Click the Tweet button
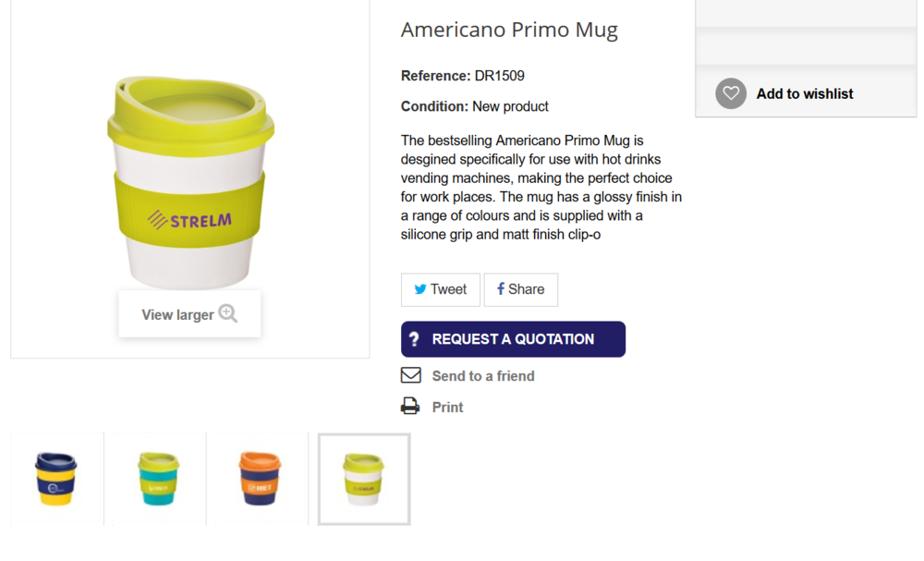 (x=440, y=289)
